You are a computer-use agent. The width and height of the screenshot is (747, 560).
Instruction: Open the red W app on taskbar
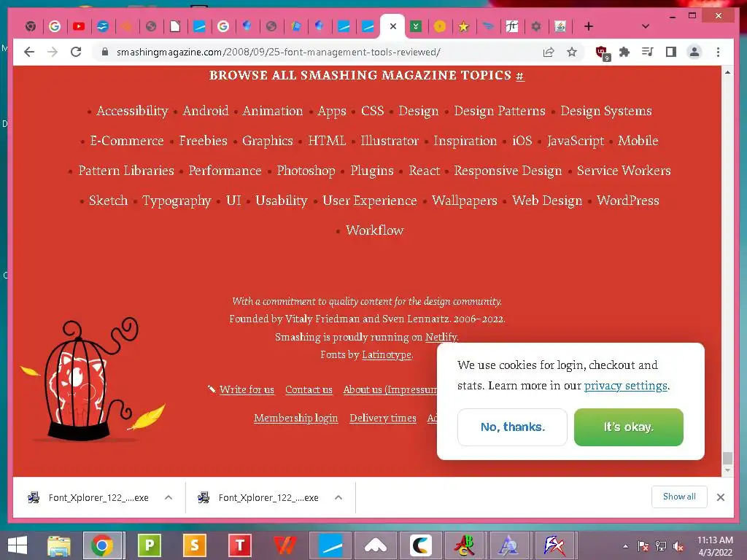(285, 545)
